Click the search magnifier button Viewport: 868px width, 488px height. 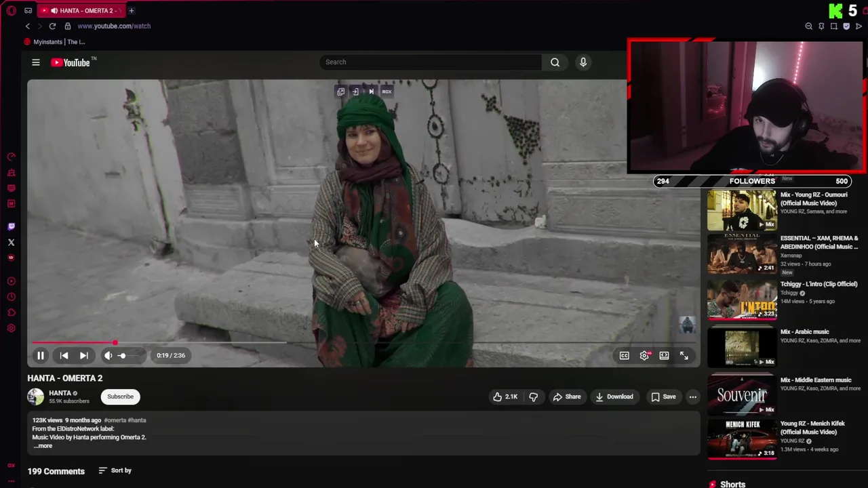coord(555,62)
